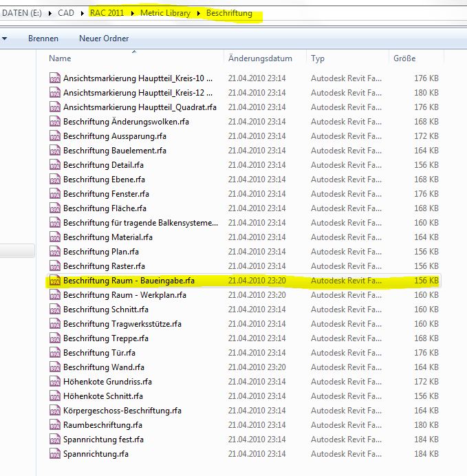Click RFA icon of Beschriftung Tür.rfa
The height and width of the screenshot is (476, 467).
(x=54, y=352)
